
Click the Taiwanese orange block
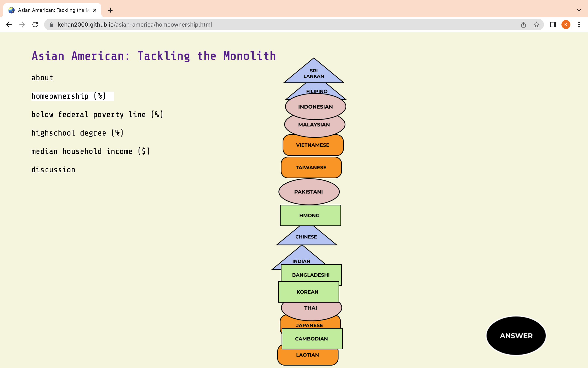311,167
